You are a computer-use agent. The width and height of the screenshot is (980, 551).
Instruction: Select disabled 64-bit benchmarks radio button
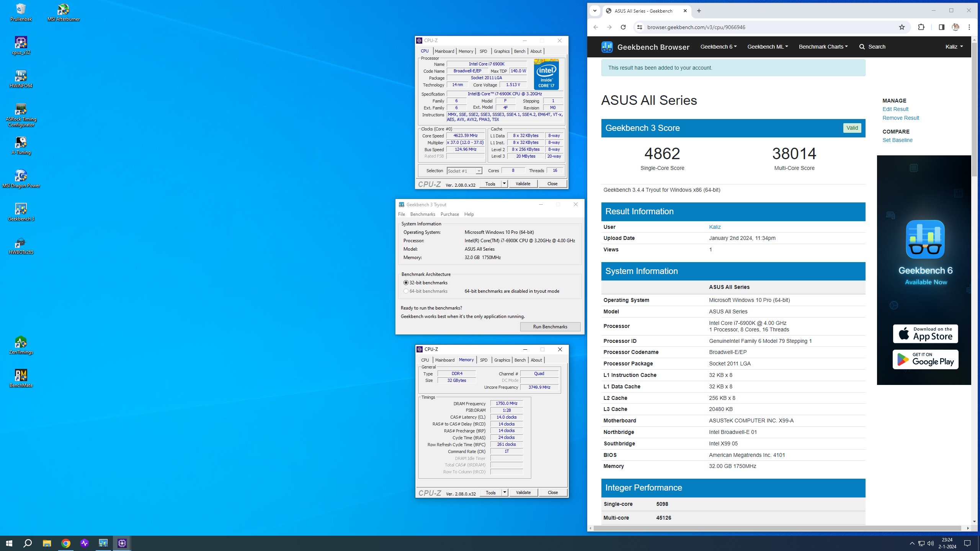click(406, 291)
